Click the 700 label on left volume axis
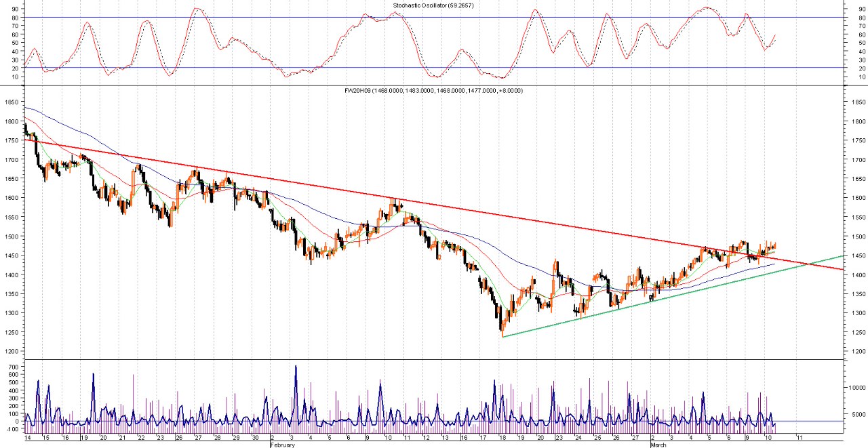 pos(13,367)
